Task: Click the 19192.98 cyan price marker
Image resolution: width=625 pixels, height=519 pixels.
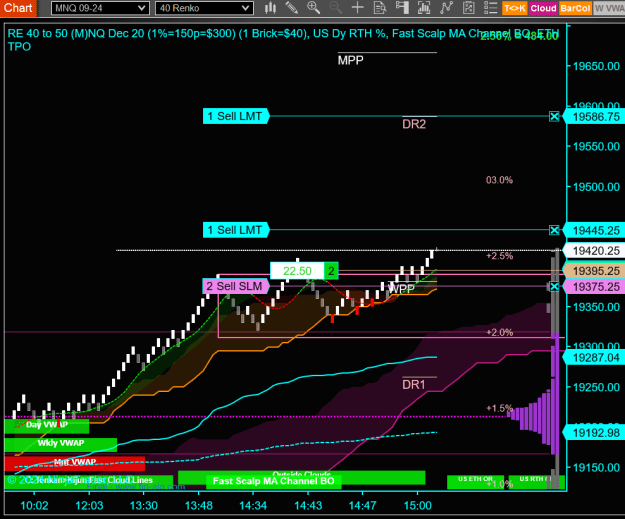Action: click(x=595, y=433)
